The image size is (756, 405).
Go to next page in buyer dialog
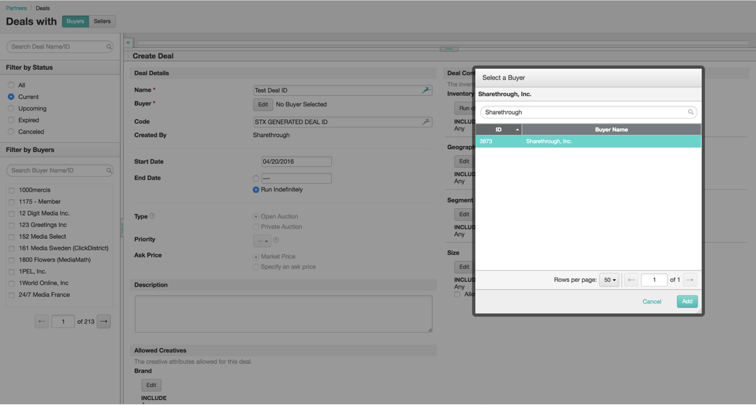tap(690, 280)
